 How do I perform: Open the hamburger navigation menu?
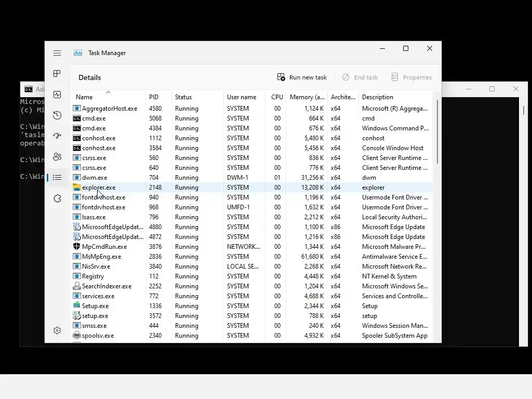[57, 53]
